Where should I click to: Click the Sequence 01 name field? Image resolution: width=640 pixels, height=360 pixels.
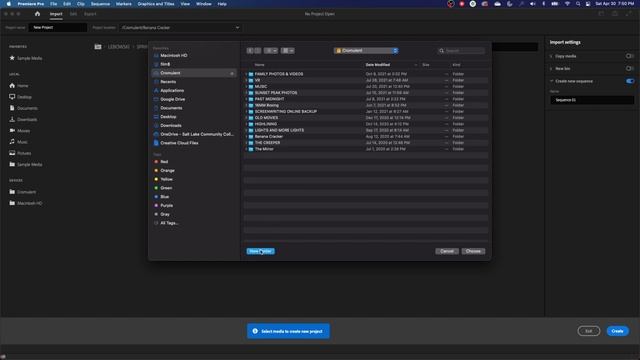[x=592, y=100]
